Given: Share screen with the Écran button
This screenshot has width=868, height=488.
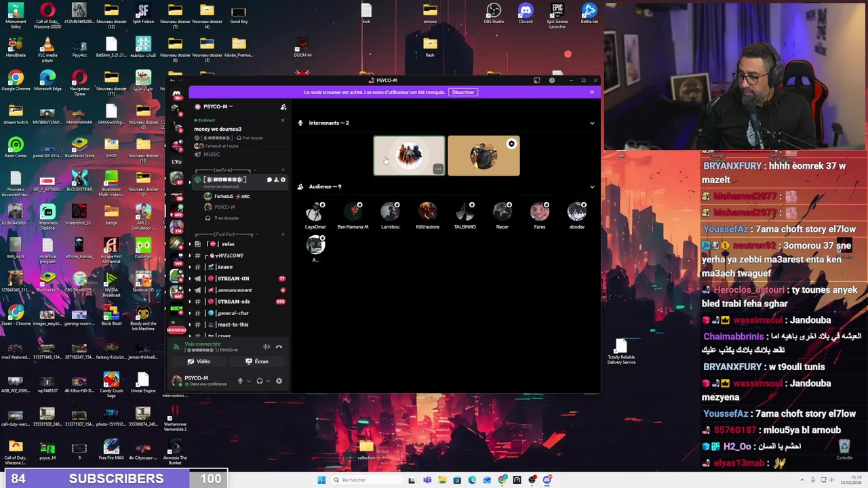Looking at the screenshot, I should click(x=258, y=362).
